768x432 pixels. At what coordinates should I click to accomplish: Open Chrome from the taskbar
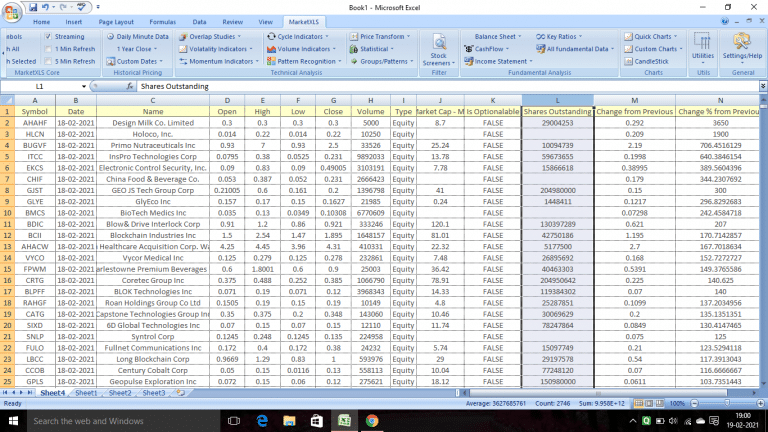click(x=372, y=421)
